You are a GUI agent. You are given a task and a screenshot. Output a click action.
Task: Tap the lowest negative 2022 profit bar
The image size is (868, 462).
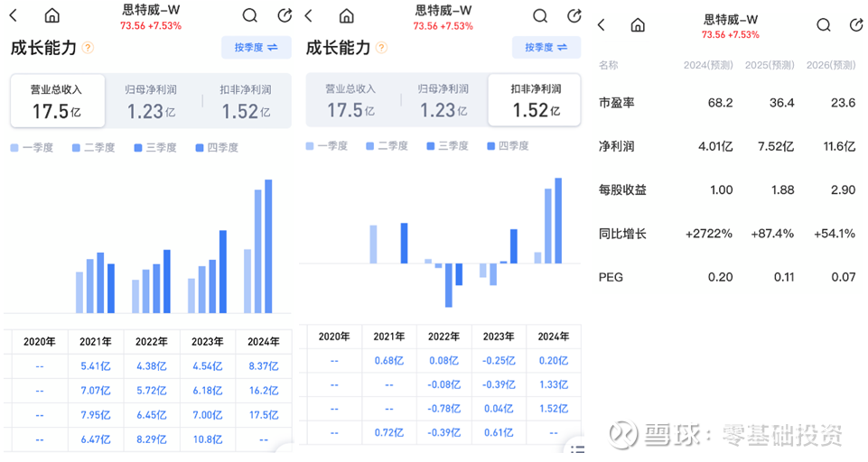click(x=449, y=285)
